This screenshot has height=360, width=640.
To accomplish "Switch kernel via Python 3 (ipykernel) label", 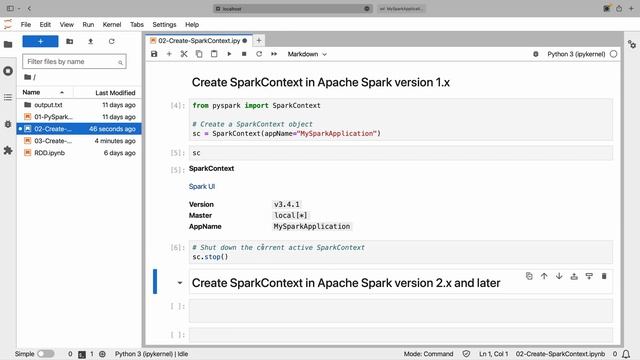I will 576,54.
